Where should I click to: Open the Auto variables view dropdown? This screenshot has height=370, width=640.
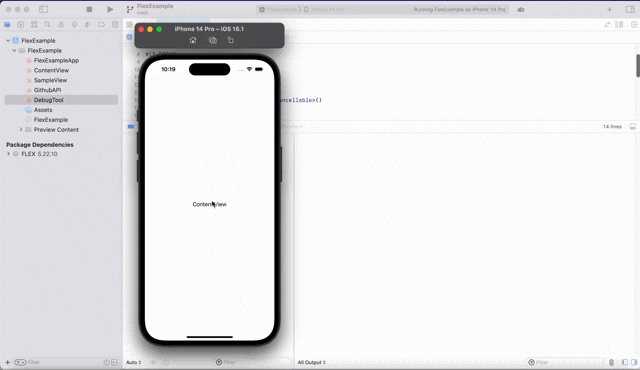[x=134, y=362]
